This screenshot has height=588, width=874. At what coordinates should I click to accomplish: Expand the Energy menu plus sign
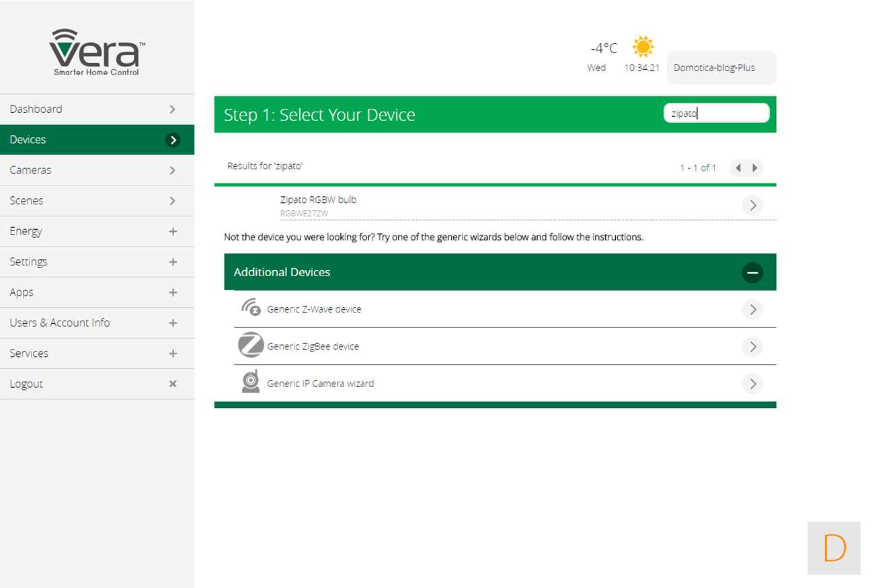coord(173,231)
